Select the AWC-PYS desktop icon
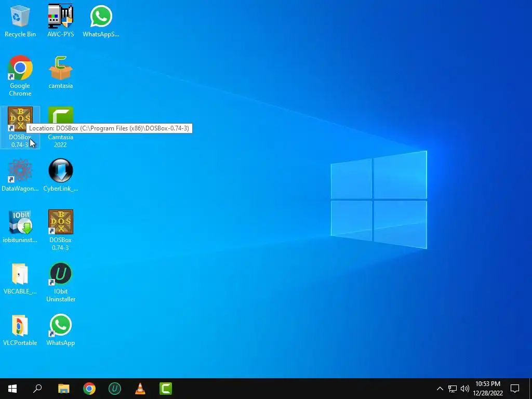The width and height of the screenshot is (532, 399). coord(60,21)
